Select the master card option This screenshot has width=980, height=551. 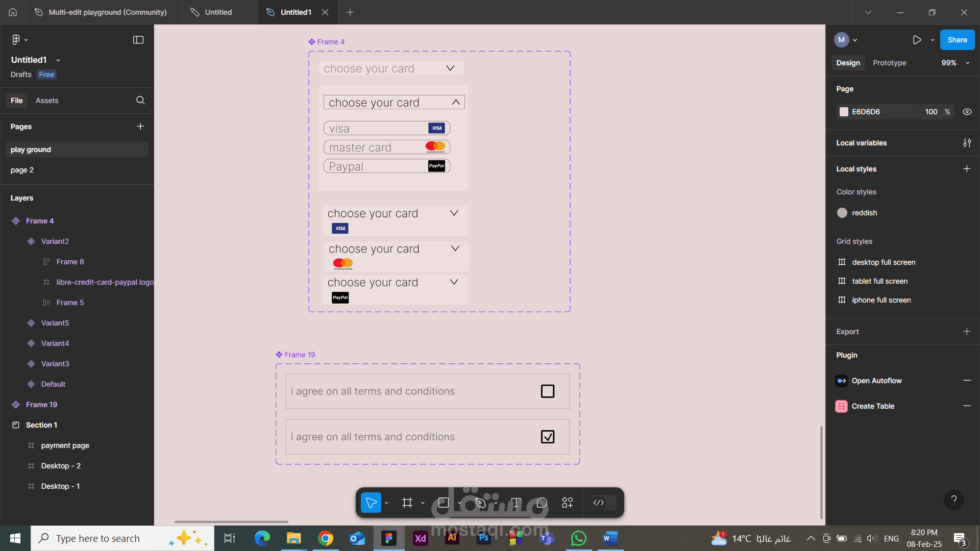[387, 147]
